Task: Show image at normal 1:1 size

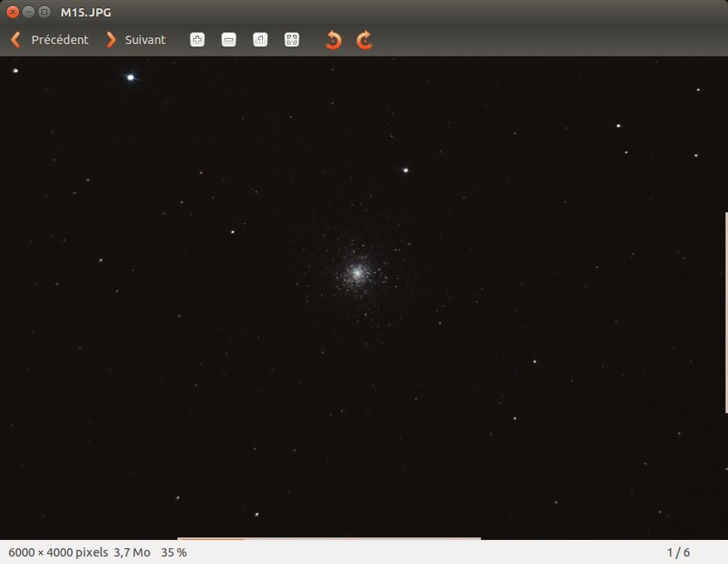Action: point(260,40)
